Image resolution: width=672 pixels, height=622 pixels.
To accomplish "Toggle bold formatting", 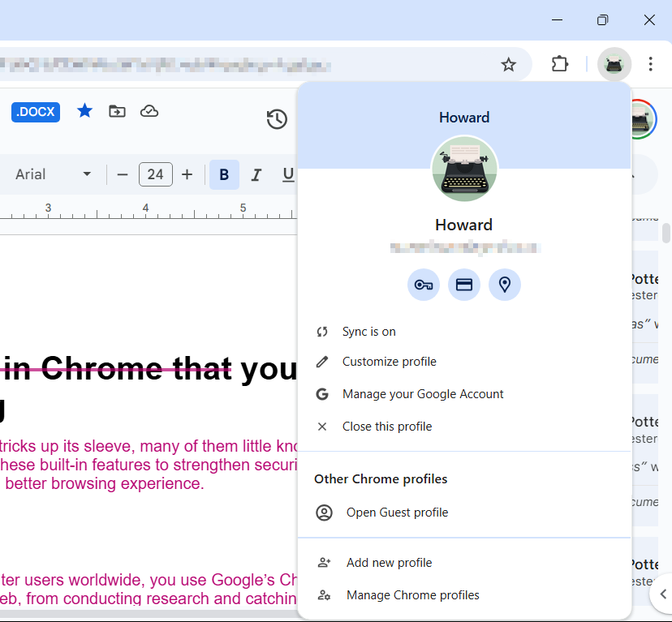I will tap(224, 174).
